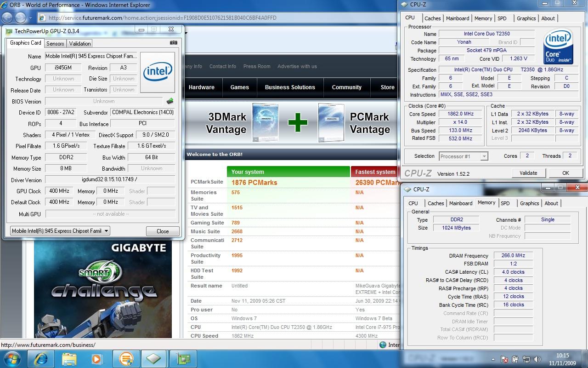Go back in Internet Explorer
Screen dimensions: 588x368
coord(7,18)
